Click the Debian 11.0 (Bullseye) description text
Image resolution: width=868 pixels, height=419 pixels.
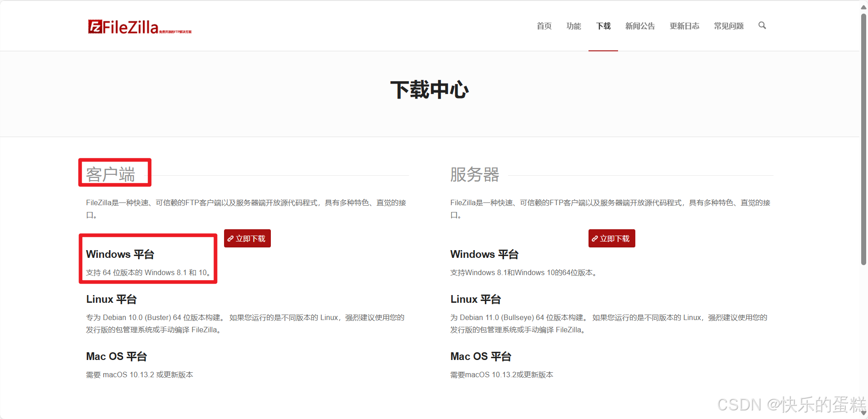[609, 324]
